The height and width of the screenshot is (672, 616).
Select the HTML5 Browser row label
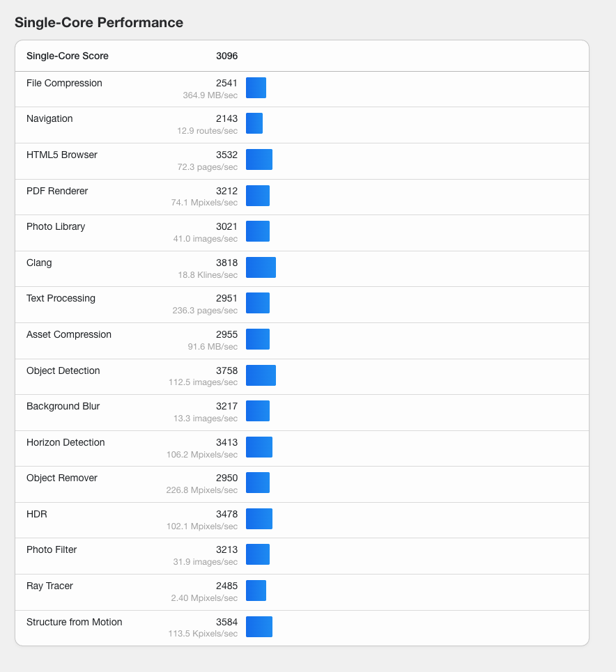(x=62, y=155)
